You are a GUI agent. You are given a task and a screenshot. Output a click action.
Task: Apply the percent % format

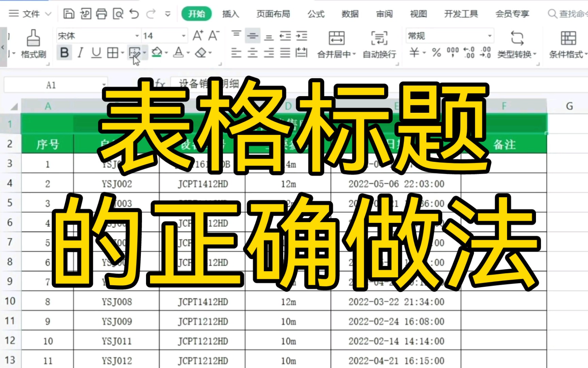436,53
